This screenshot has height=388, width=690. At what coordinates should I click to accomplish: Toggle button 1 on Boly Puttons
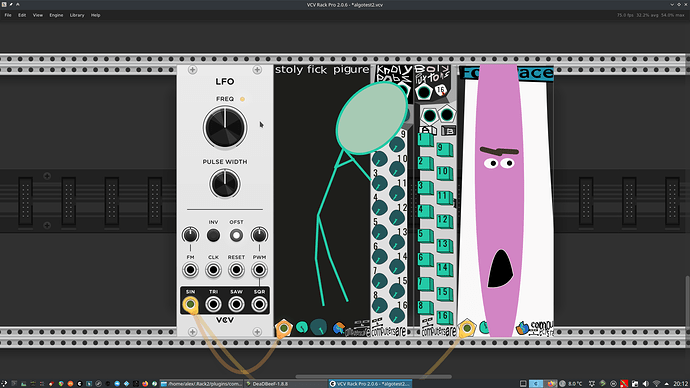pyautogui.click(x=426, y=140)
